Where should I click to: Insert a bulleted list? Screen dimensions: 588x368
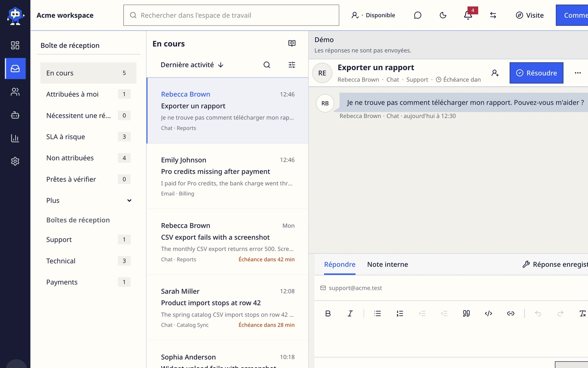tap(377, 314)
